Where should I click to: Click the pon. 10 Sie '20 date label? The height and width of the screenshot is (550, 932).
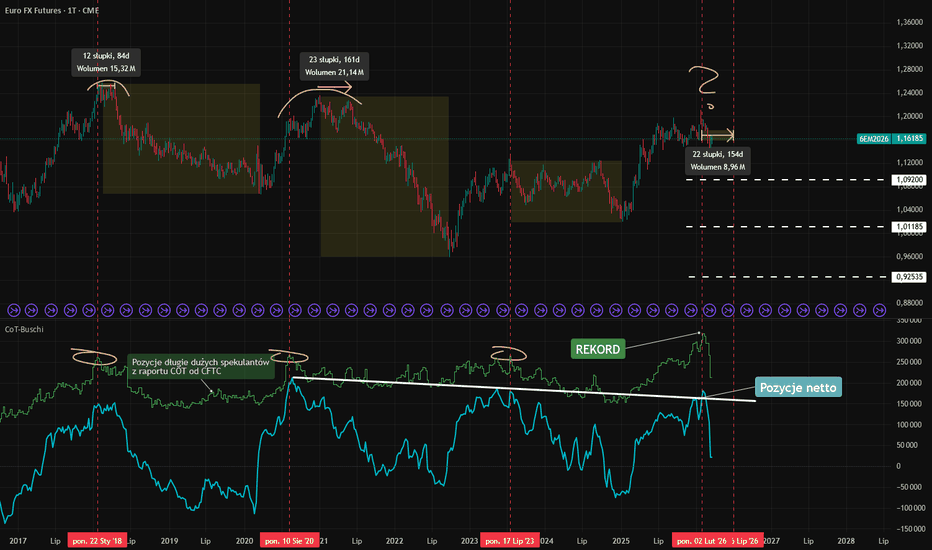click(289, 540)
